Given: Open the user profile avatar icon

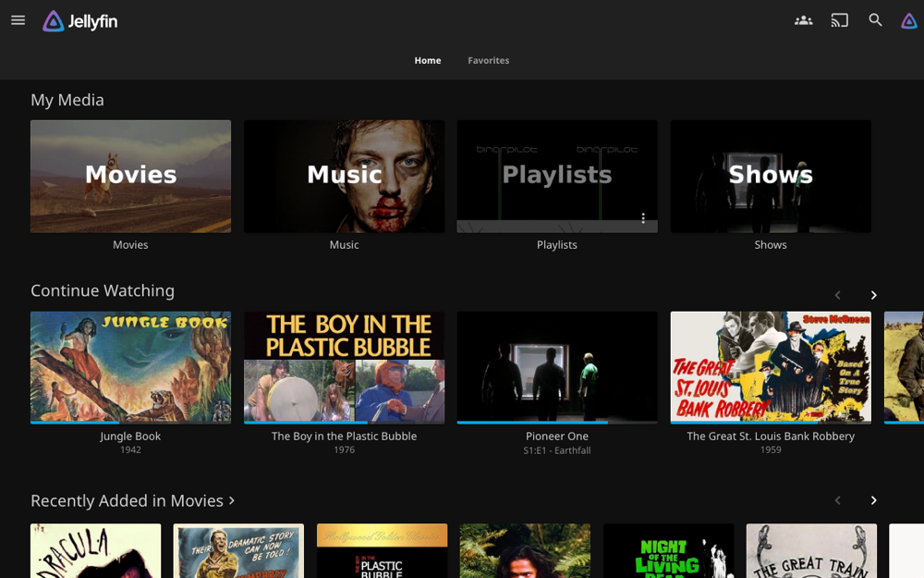Looking at the screenshot, I should 908,21.
